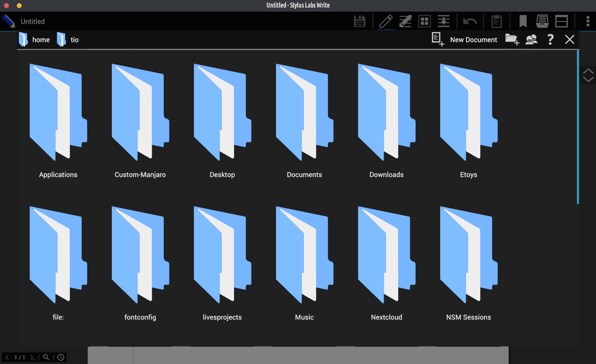Click the pencil app icon beside Untitled
This screenshot has width=596, height=364.
(x=8, y=21)
